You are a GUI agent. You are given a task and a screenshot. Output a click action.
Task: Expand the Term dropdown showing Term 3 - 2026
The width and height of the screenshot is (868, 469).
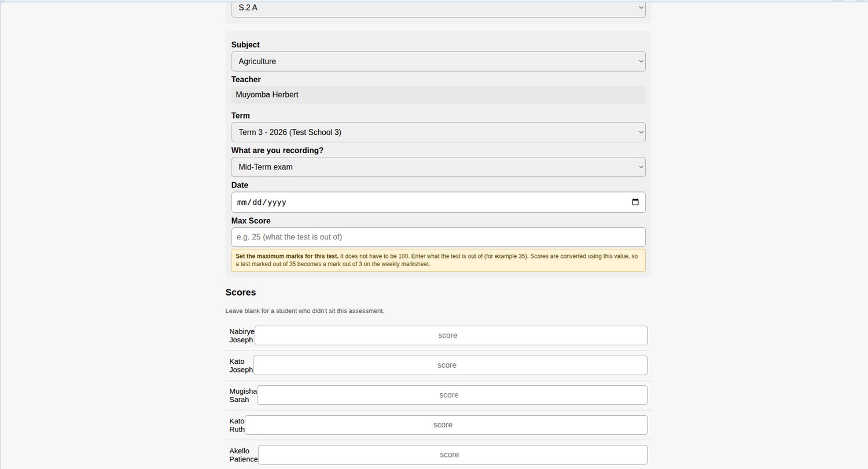[x=438, y=132]
